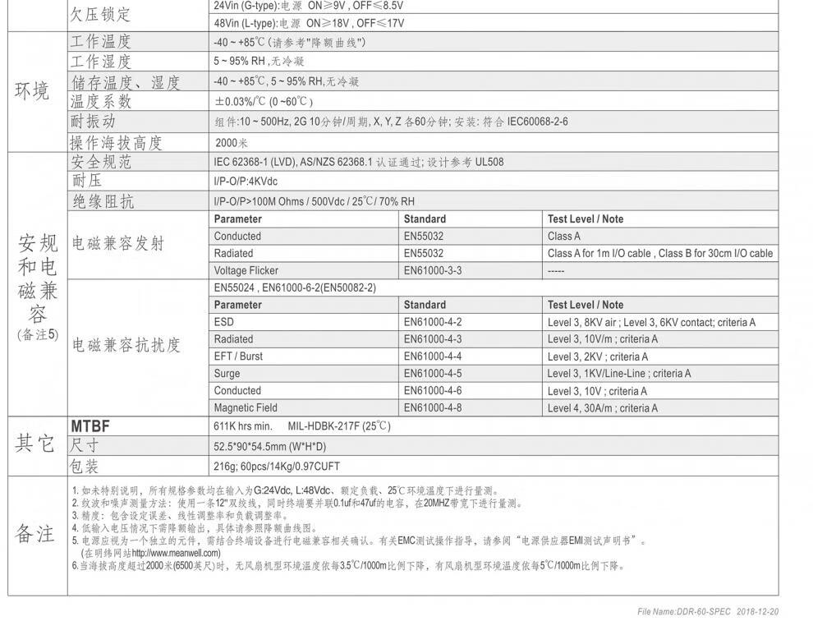Screen dimensions: 813x644
Task: Click the Class A conducted test level
Action: (563, 237)
